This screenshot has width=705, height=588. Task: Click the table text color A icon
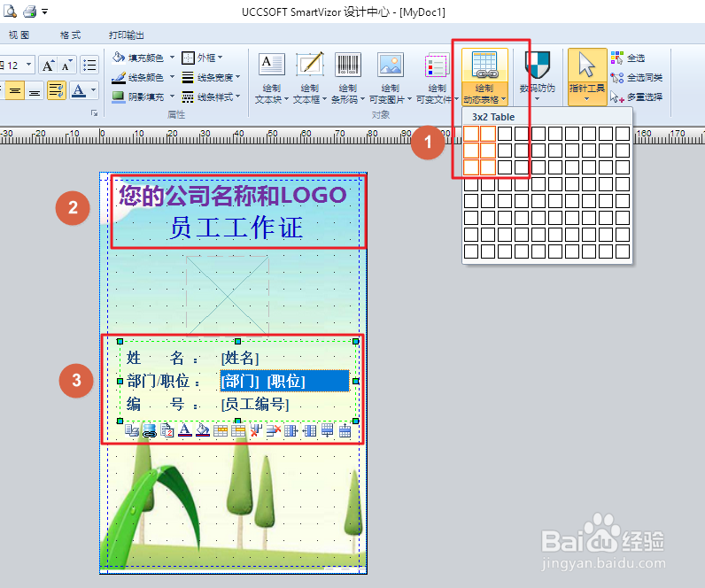coord(185,430)
